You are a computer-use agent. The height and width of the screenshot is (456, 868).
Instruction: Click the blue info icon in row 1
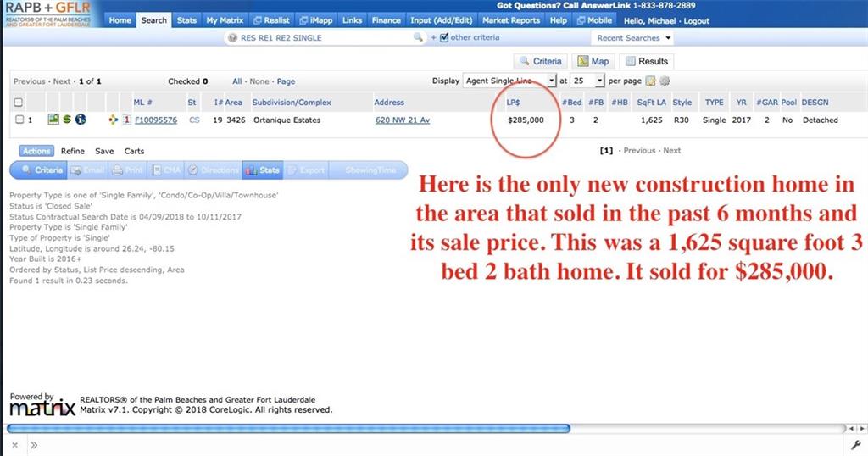81,120
